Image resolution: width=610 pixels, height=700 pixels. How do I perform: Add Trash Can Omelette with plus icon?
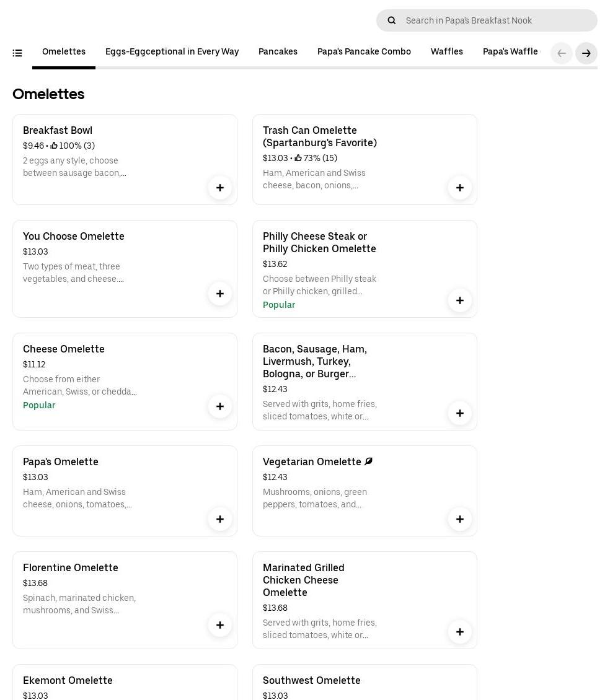[460, 188]
